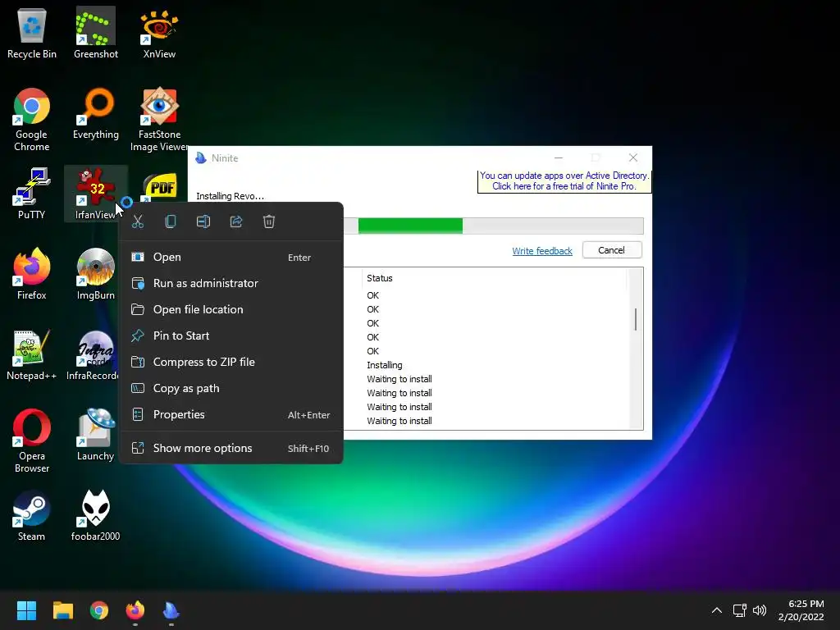Choose Open from the context menu

pos(231,257)
